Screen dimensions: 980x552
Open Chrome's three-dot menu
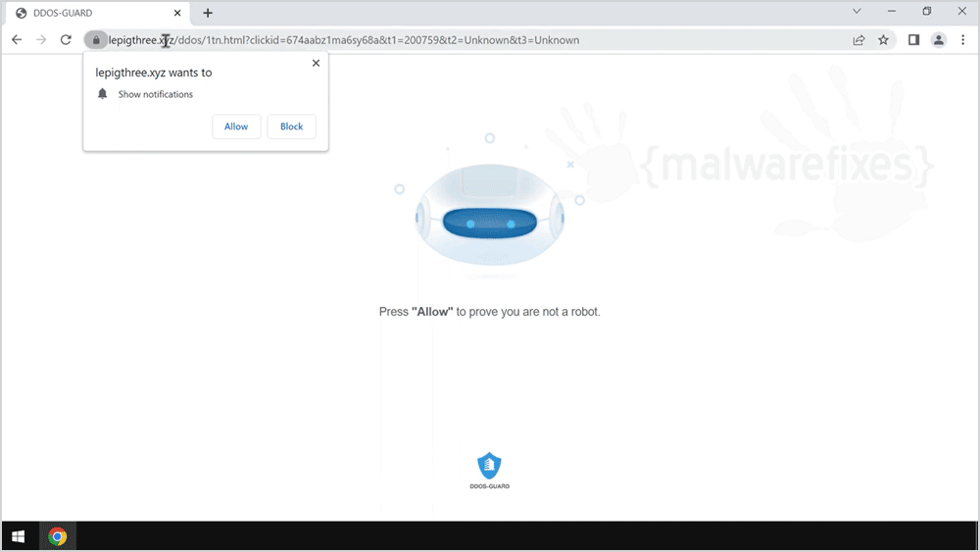pyautogui.click(x=963, y=40)
